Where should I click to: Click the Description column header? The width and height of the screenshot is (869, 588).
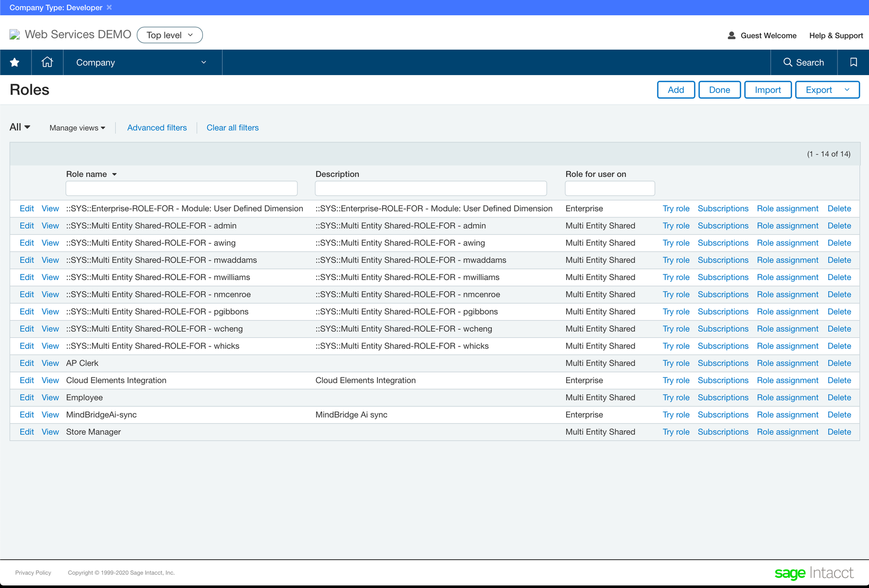pos(337,174)
